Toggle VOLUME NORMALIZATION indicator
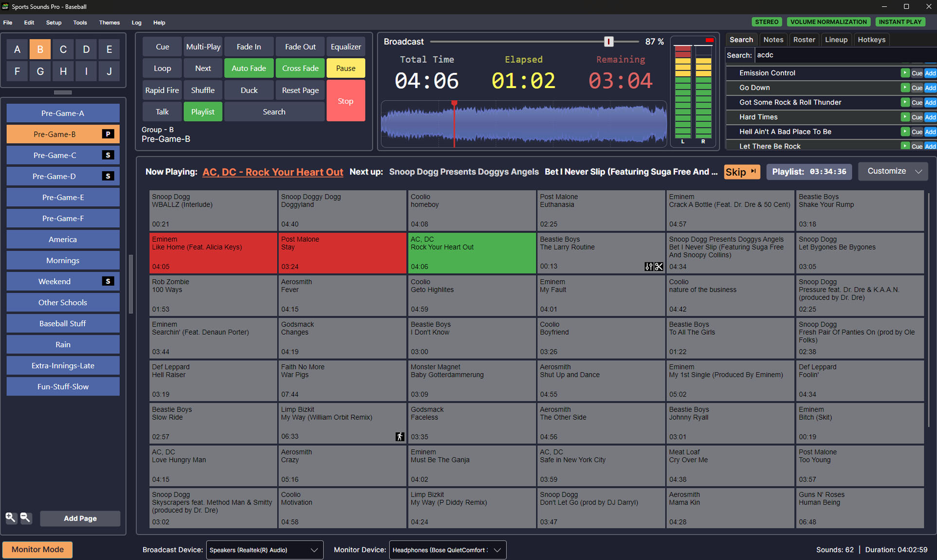Viewport: 937px width, 560px height. [x=828, y=22]
